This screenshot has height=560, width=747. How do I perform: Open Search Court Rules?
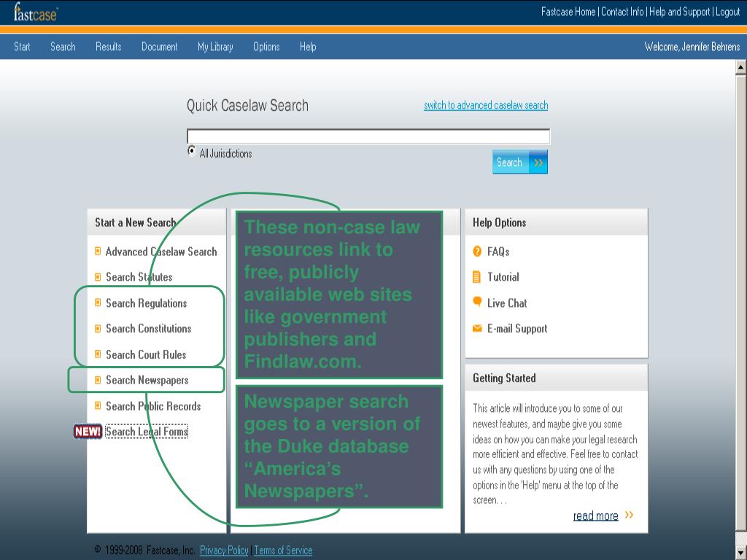point(146,354)
